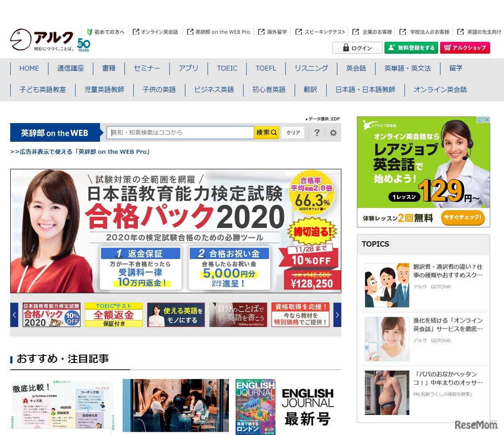
Task: Select the TOEIC 全額返金 carousel thumbnail
Action: tap(113, 315)
